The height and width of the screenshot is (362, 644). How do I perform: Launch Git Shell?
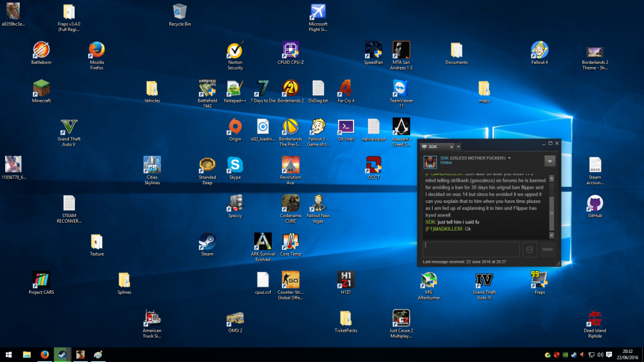tap(346, 129)
